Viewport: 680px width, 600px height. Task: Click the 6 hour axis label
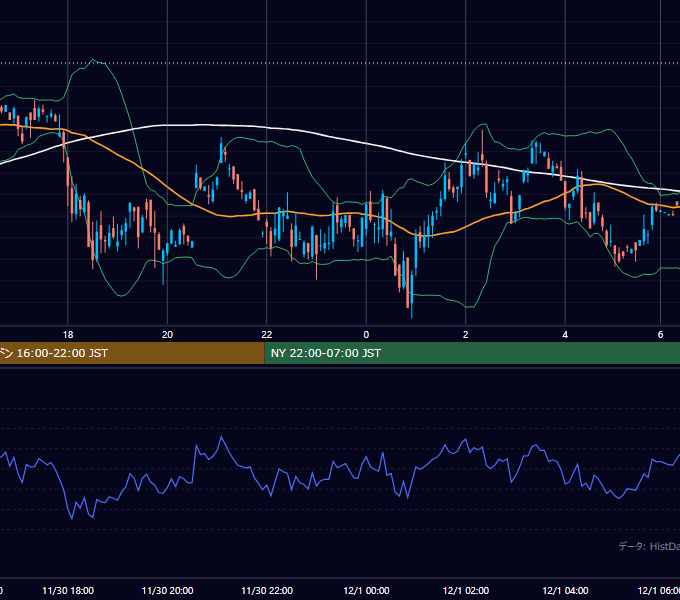(660, 335)
